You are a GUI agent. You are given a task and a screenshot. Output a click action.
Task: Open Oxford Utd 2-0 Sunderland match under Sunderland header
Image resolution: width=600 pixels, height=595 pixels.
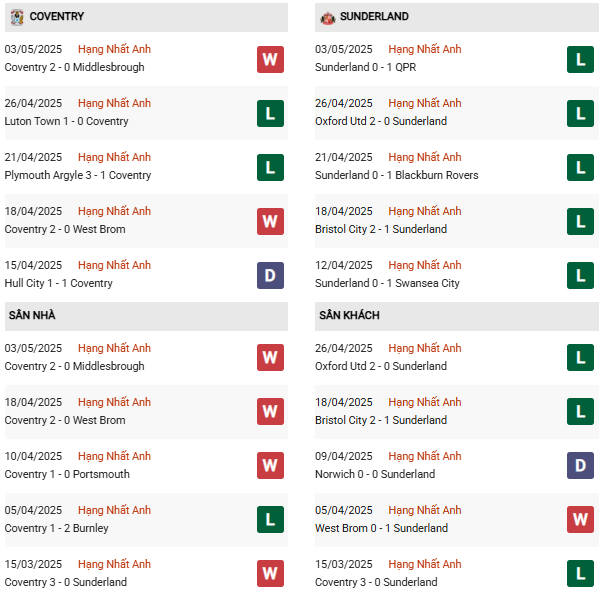coord(381,122)
